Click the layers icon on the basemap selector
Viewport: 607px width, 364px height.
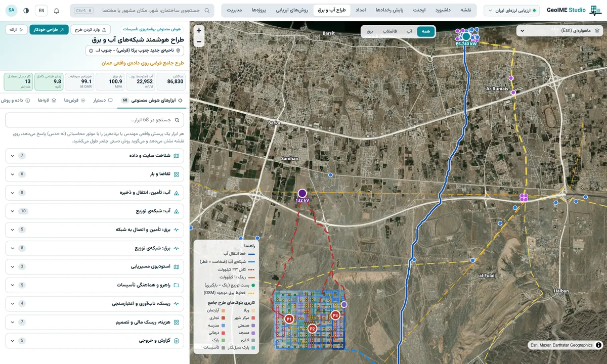597,31
